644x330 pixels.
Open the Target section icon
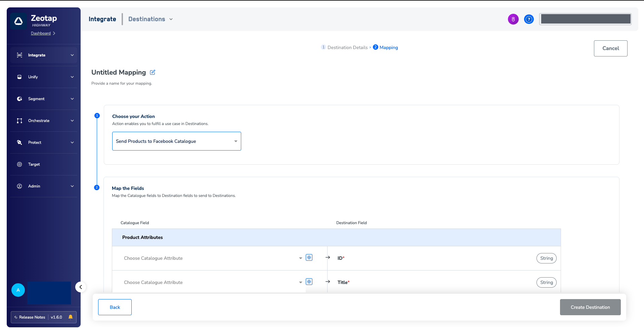(19, 164)
